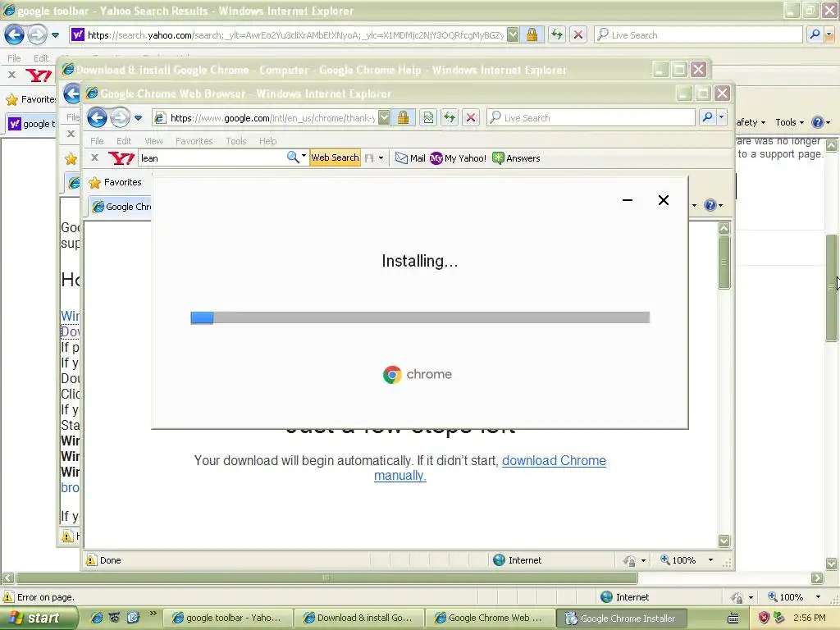
Task: Open the View menu in the front window
Action: coord(153,141)
